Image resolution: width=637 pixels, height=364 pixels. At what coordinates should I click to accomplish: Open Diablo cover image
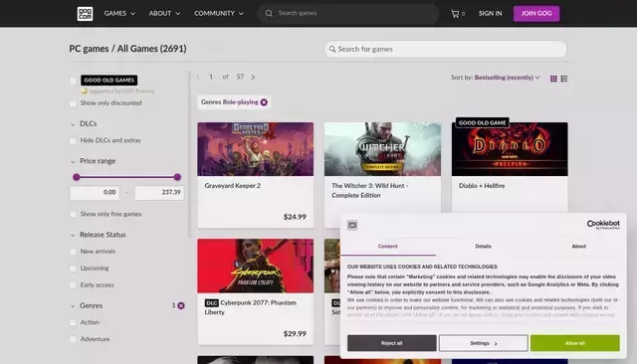click(x=510, y=149)
